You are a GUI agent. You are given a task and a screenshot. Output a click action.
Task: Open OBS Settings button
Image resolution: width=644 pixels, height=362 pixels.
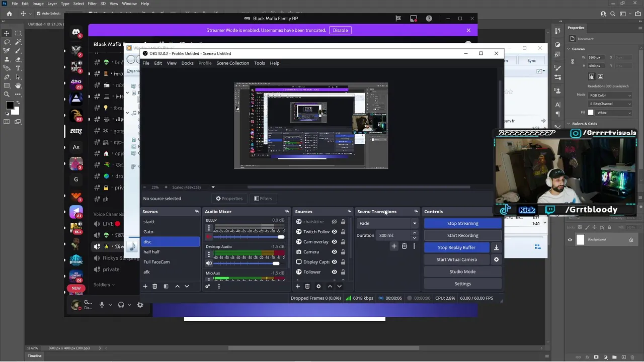pyautogui.click(x=462, y=284)
